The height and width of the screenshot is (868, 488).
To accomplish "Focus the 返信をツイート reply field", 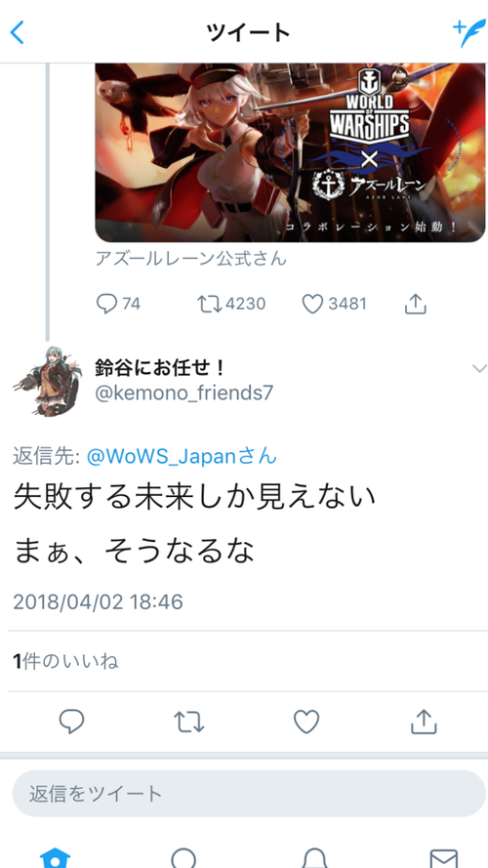I will tap(249, 793).
